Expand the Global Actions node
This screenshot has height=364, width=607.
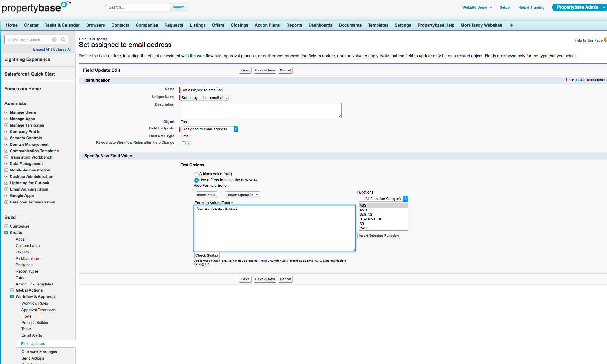click(12, 290)
